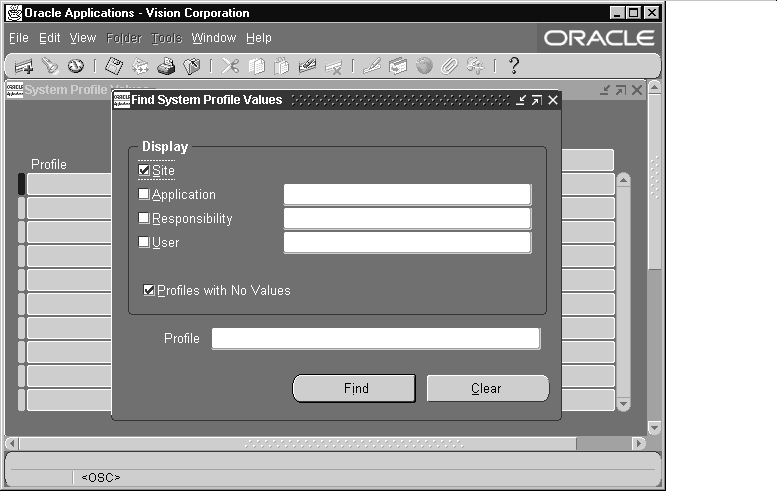
Task: Click the up arrow of the profile list scrollbar
Action: (x=623, y=179)
